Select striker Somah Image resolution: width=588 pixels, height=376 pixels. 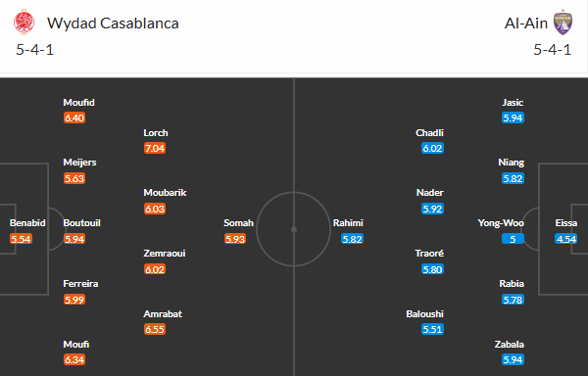point(238,223)
